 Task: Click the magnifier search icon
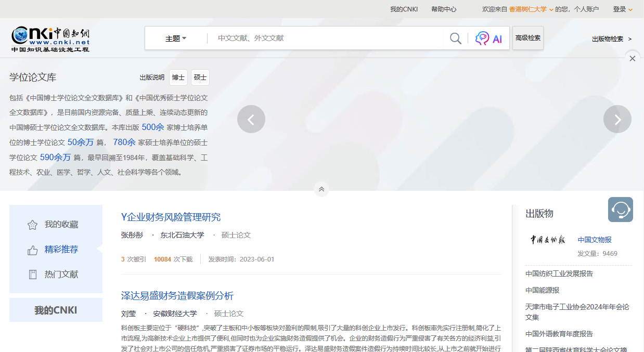click(x=455, y=38)
